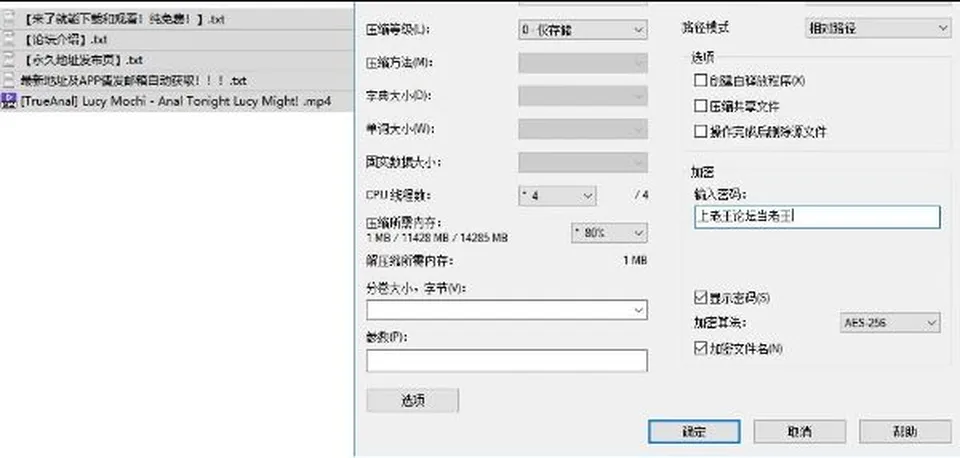Image resolution: width=960 pixels, height=458 pixels.
Task: Enable 创建自释放程序 checkbox
Action: point(700,80)
